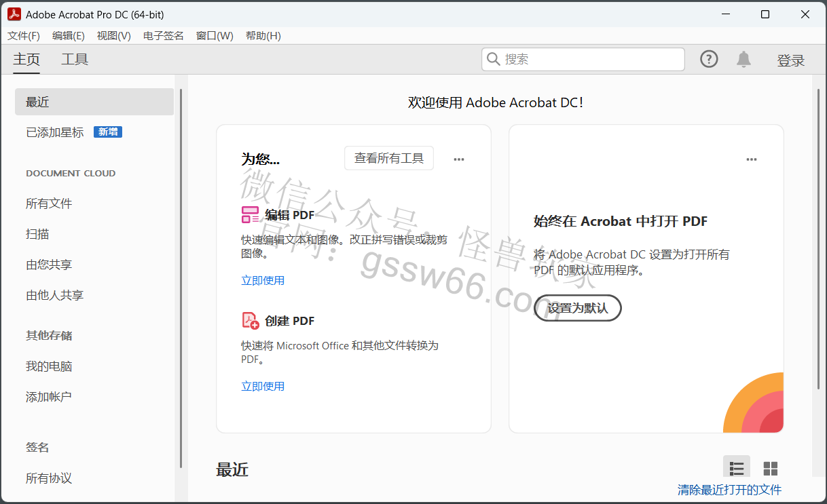Open 由他人共享 in the sidebar
The image size is (827, 504).
(55, 295)
